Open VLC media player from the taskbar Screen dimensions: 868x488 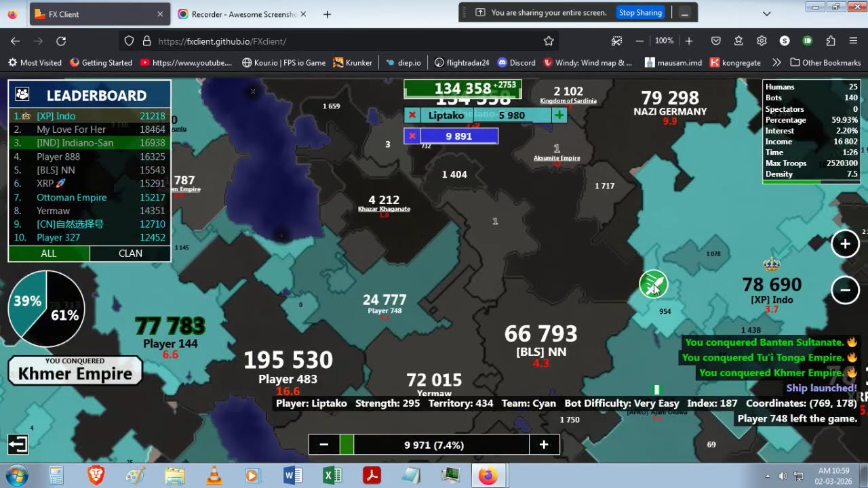pos(213,476)
